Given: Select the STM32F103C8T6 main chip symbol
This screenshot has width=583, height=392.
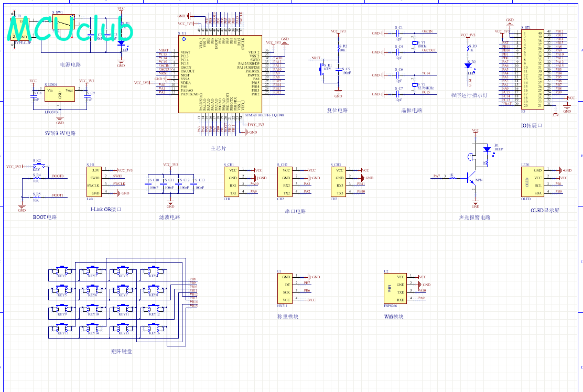Looking at the screenshot, I should click(x=220, y=74).
